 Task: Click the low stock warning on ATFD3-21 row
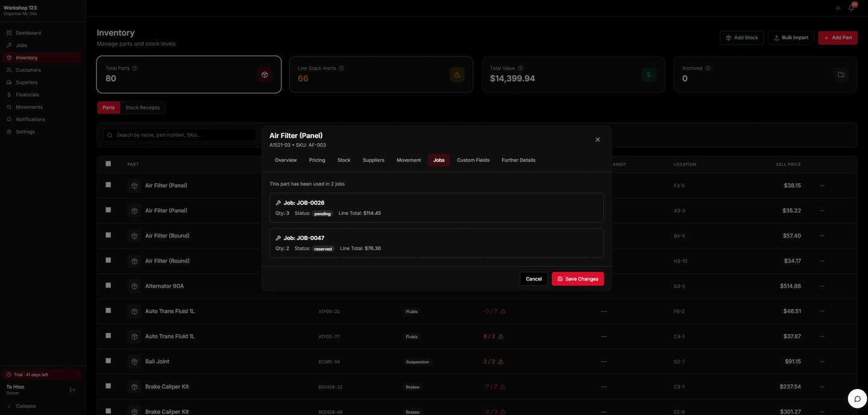click(x=503, y=311)
